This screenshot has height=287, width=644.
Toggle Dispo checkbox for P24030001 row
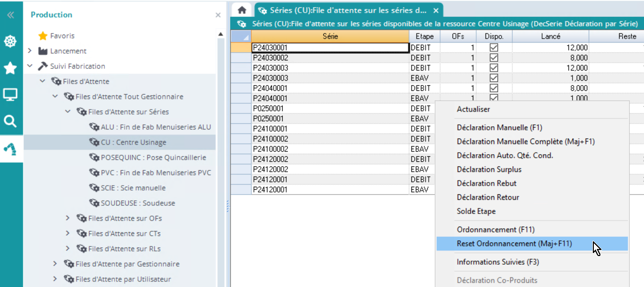(x=494, y=48)
